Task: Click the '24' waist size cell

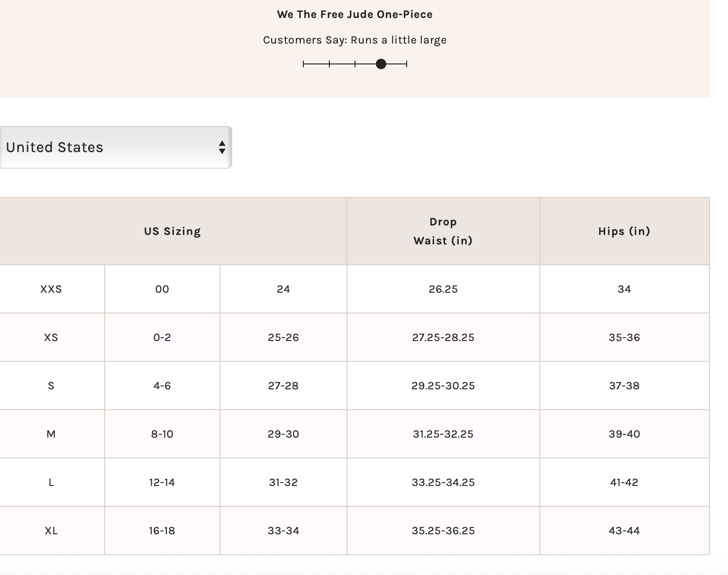Action: click(x=283, y=289)
